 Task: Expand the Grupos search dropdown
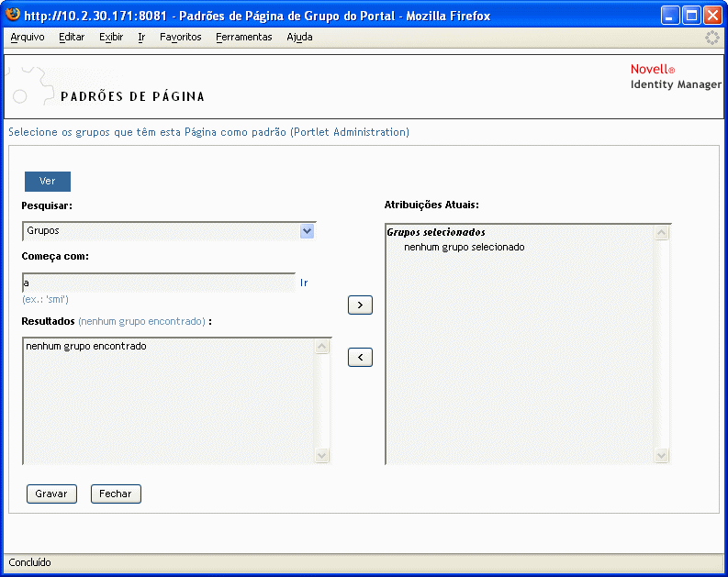point(307,230)
